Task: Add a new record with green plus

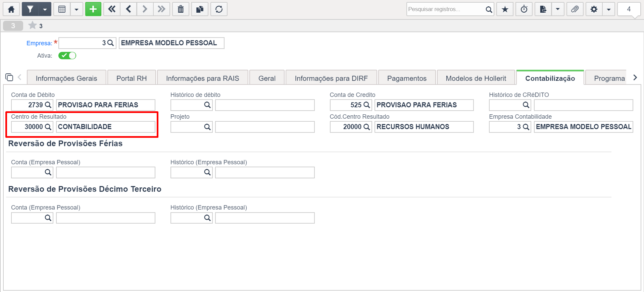Action: click(x=93, y=9)
